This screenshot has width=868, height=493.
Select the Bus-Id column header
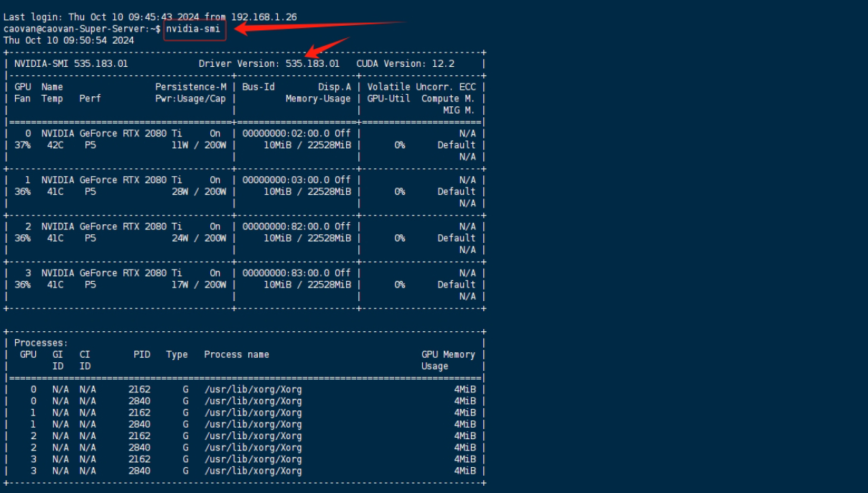coord(258,87)
